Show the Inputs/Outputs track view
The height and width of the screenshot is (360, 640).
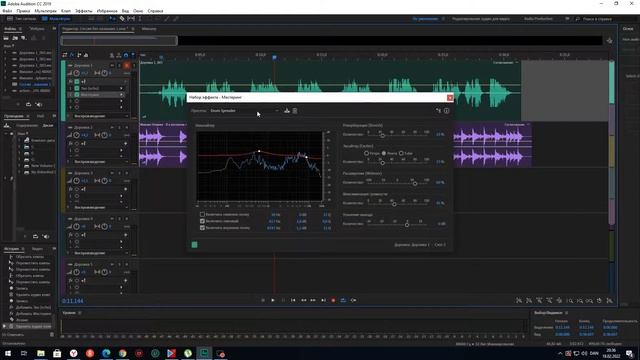[65, 55]
